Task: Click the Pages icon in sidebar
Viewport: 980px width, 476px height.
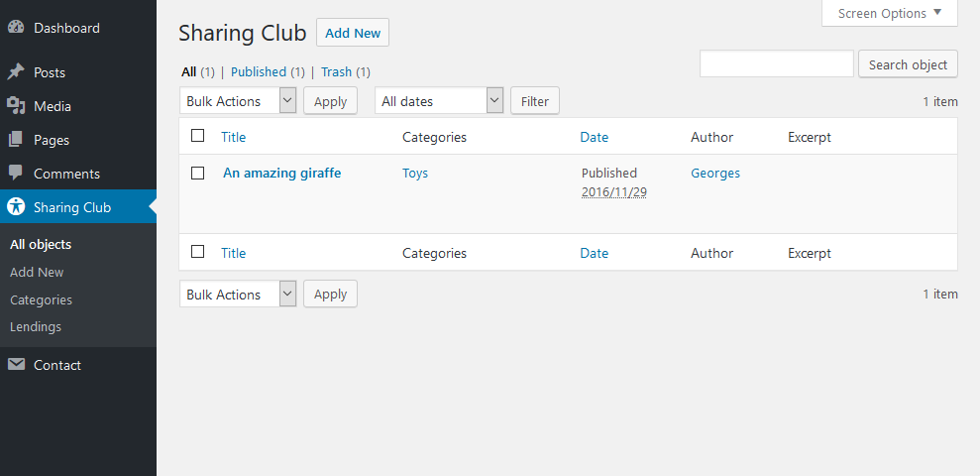Action: 16,140
